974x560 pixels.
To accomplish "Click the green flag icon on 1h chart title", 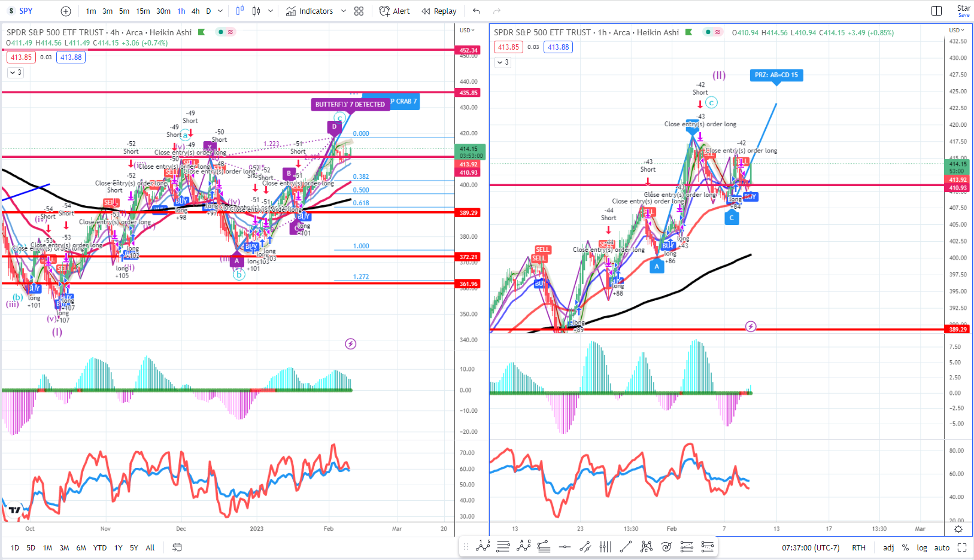I will click(689, 32).
